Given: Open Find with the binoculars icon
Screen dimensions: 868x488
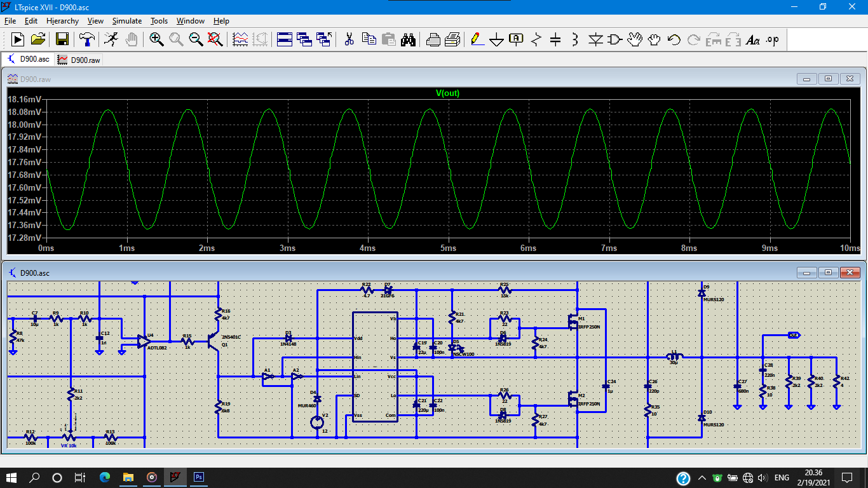Looking at the screenshot, I should [408, 39].
